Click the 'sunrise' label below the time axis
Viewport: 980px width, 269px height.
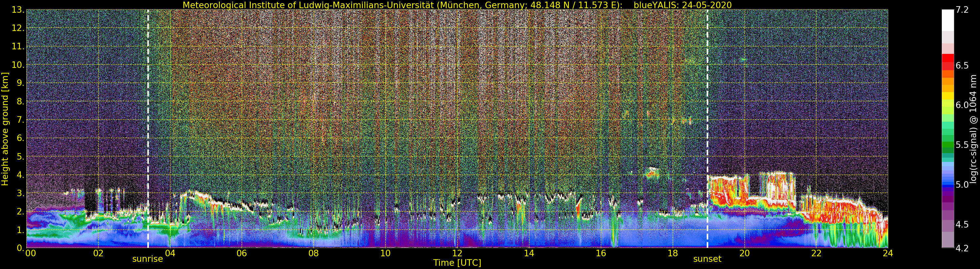point(148,259)
